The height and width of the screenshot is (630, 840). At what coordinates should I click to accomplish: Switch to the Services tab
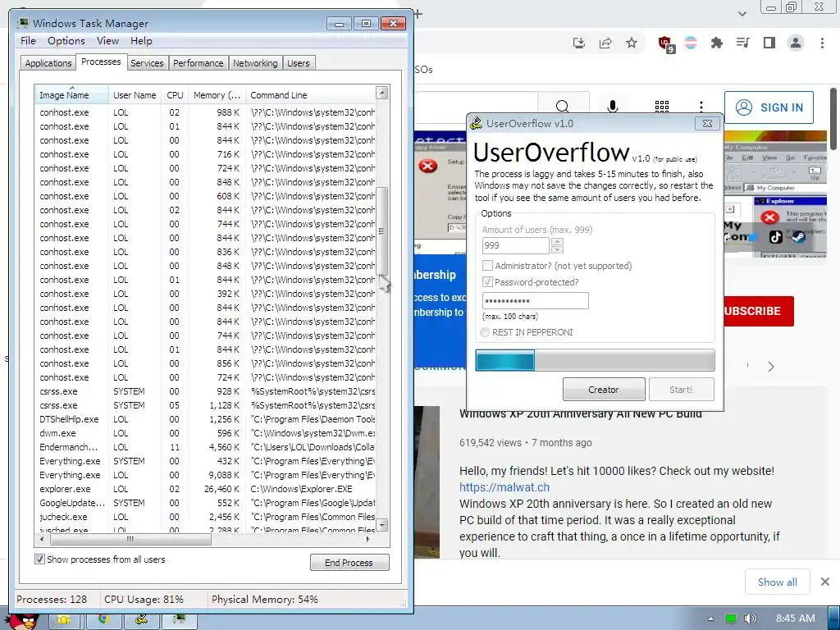coord(147,62)
